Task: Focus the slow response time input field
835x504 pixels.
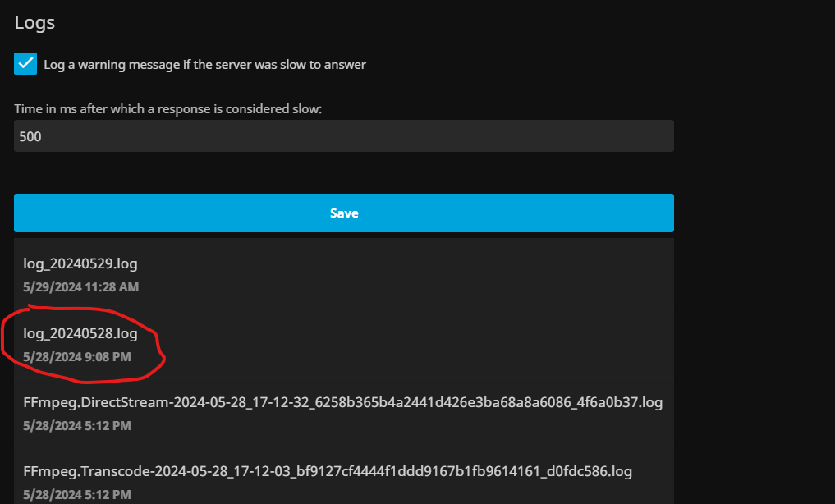Action: point(343,136)
